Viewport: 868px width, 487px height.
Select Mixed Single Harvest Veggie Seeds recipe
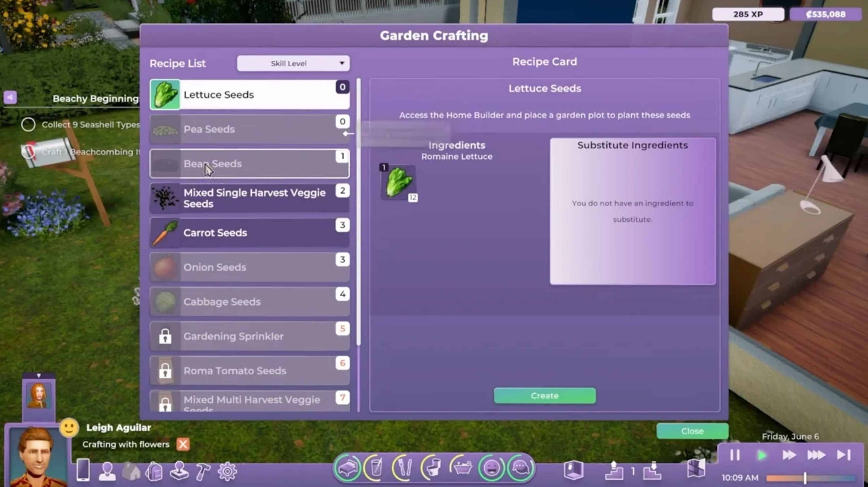tap(250, 198)
